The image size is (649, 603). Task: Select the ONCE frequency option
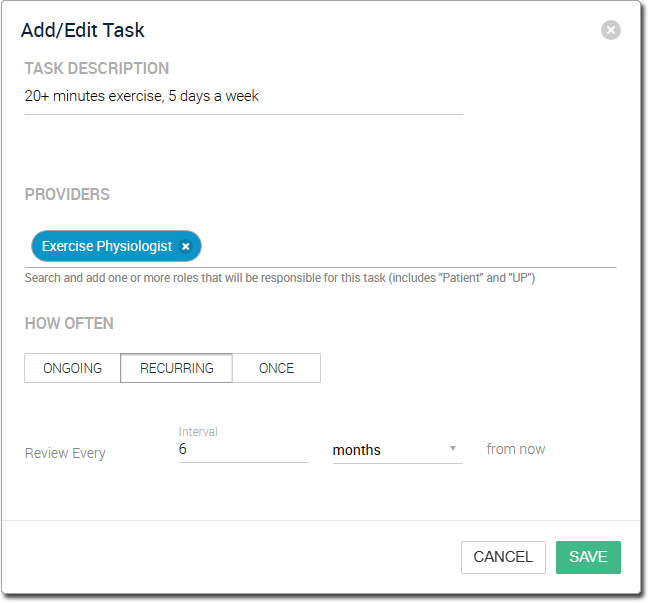[276, 368]
